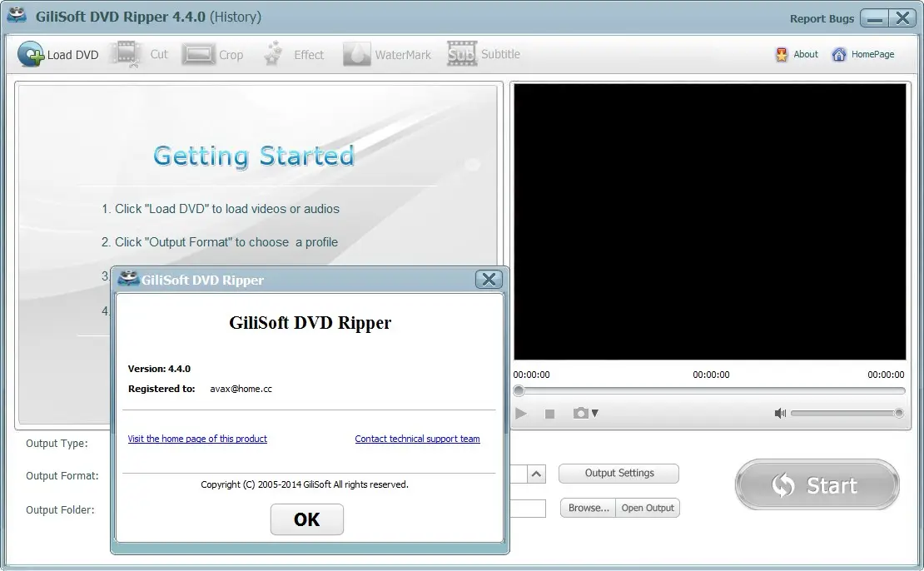The height and width of the screenshot is (571, 924).
Task: Minimize the main application window
Action: click(875, 18)
